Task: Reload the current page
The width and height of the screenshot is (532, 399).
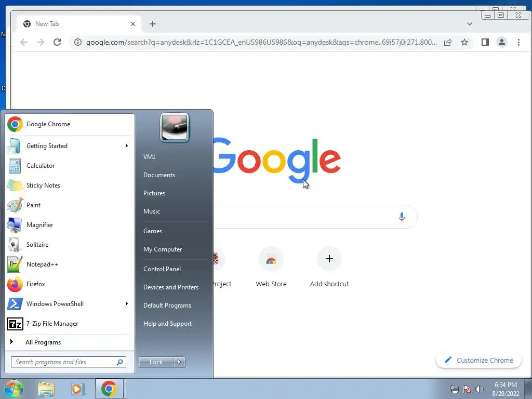Action: click(x=57, y=42)
